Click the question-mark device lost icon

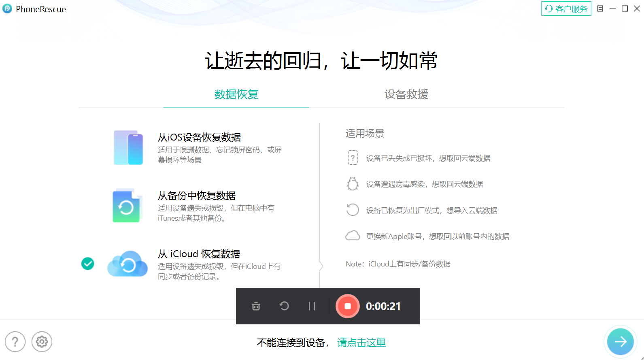(x=353, y=158)
